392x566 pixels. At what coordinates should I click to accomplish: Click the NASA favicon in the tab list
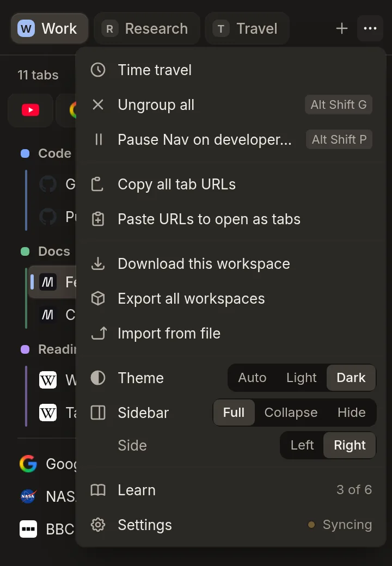28,496
